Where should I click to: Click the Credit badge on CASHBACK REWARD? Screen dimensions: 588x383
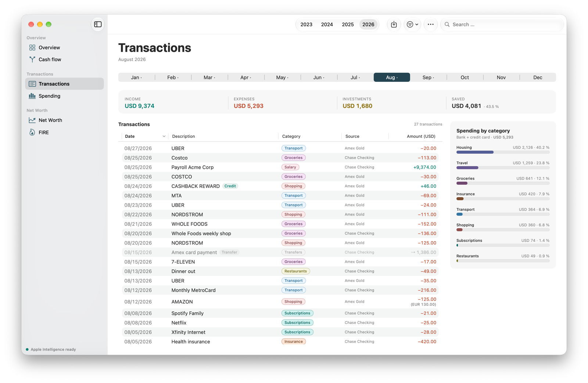(x=230, y=186)
